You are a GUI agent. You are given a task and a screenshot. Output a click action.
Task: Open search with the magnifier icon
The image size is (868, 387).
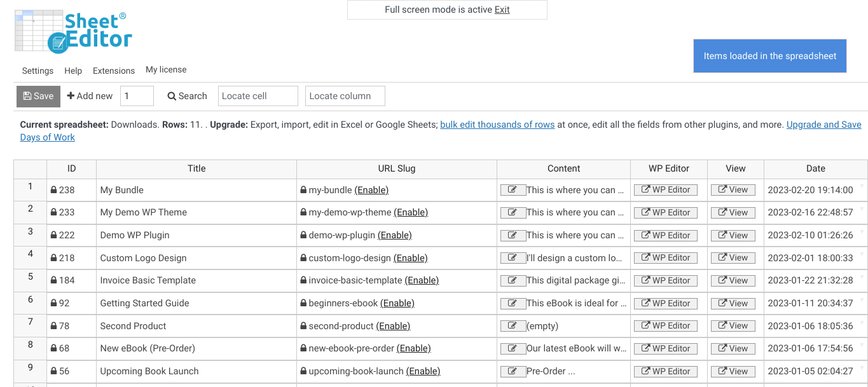point(171,96)
